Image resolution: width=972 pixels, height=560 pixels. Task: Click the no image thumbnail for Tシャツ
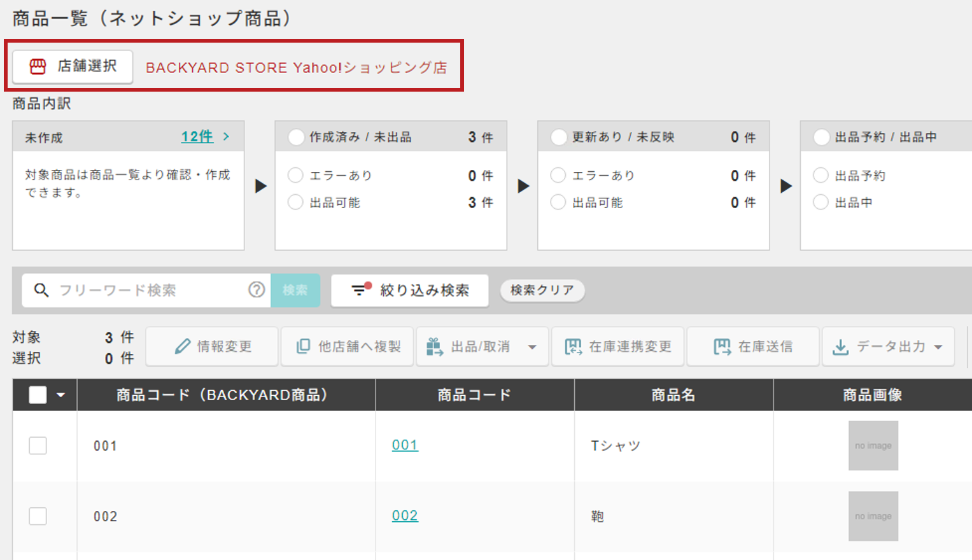click(x=873, y=445)
